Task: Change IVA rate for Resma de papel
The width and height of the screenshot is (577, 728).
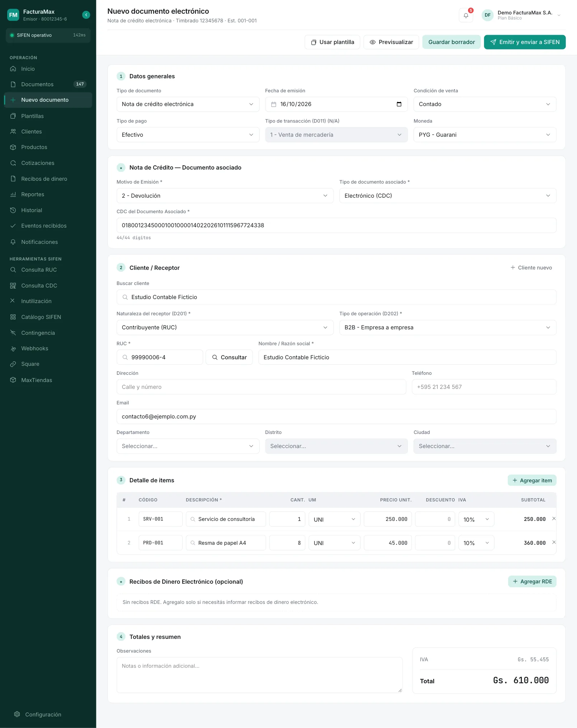Action: point(476,543)
